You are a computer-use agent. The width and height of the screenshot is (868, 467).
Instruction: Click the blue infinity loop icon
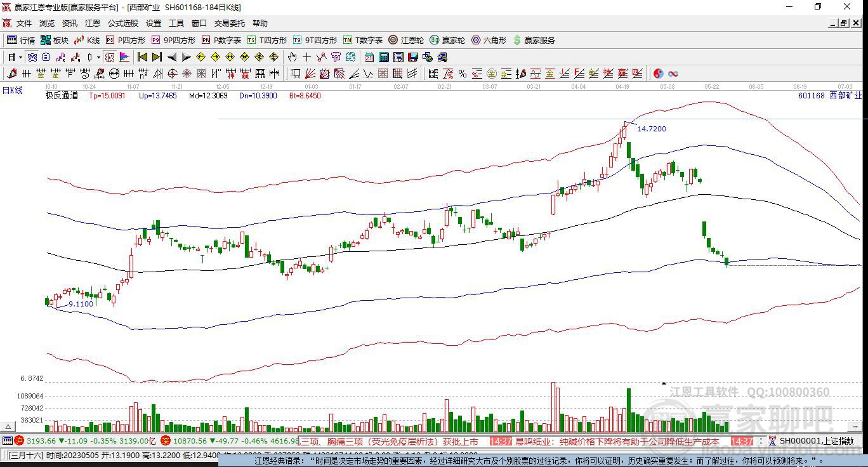pyautogui.click(x=673, y=74)
